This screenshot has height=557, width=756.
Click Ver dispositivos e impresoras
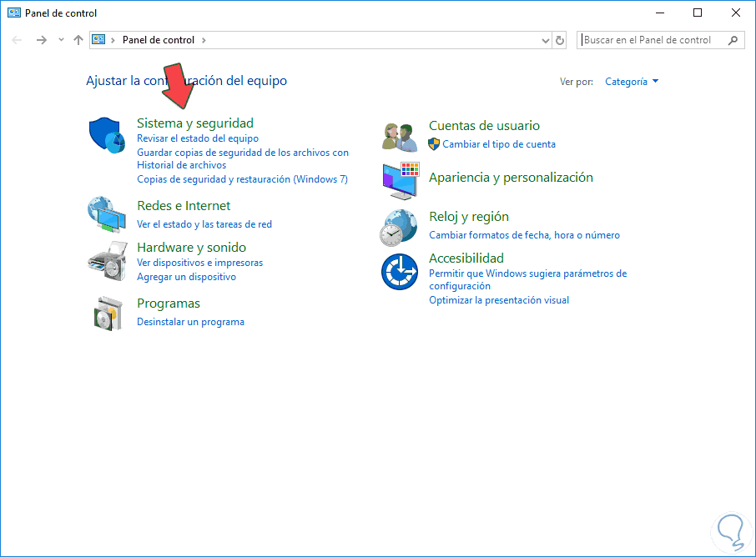click(x=200, y=263)
